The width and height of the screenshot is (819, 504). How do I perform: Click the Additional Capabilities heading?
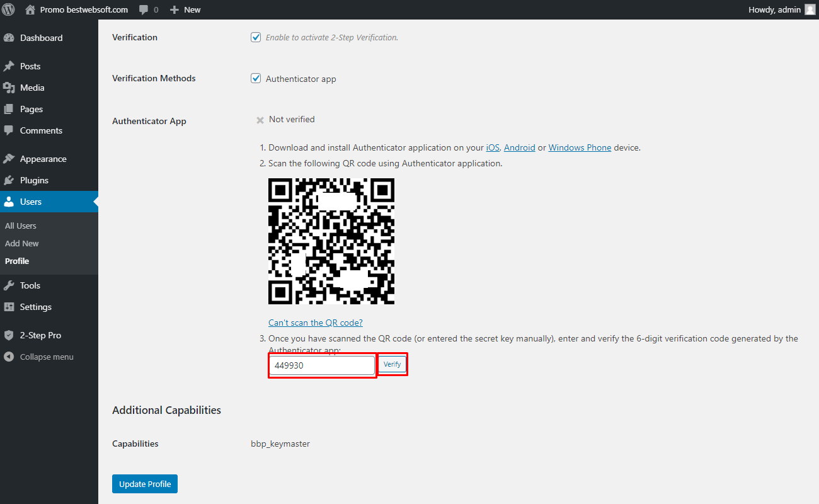pos(166,410)
